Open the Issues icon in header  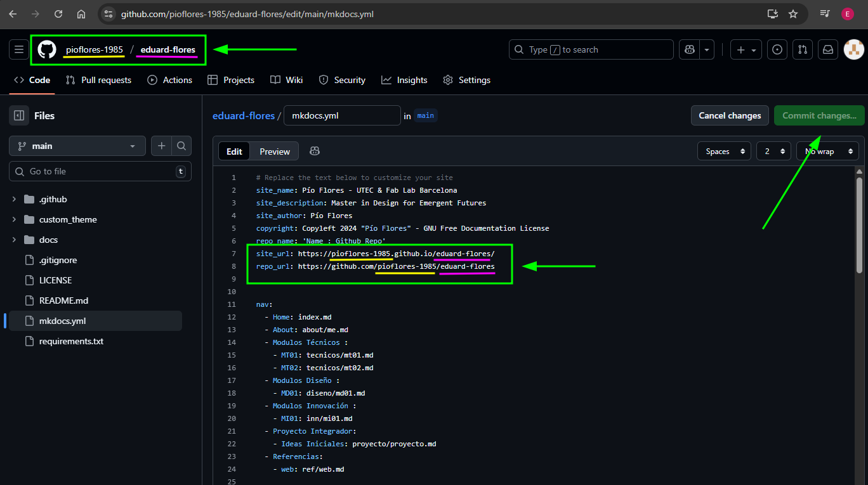click(777, 49)
